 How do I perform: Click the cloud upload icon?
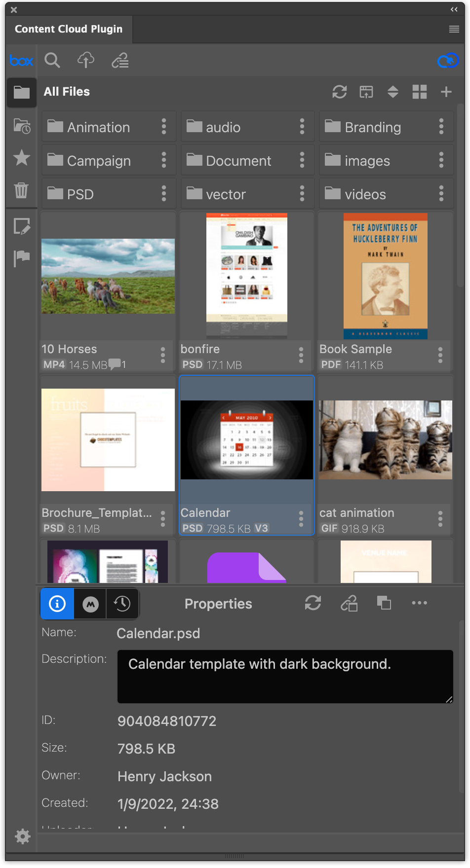point(86,61)
